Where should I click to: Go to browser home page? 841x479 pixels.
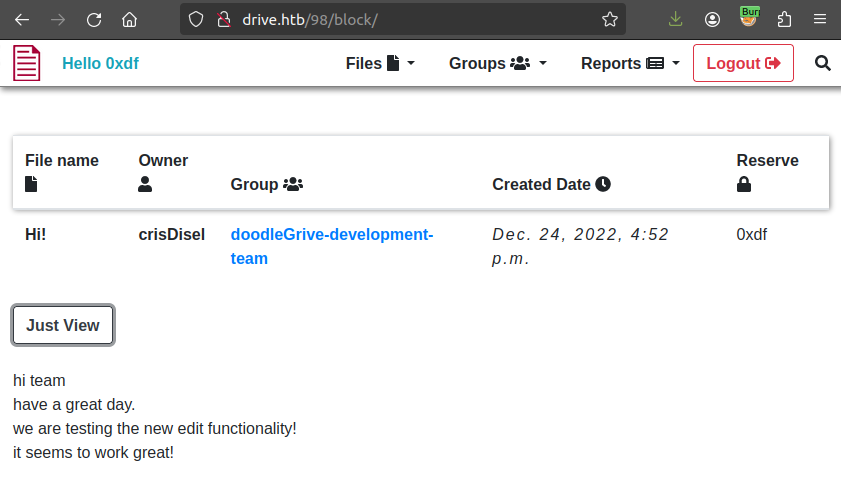(130, 19)
